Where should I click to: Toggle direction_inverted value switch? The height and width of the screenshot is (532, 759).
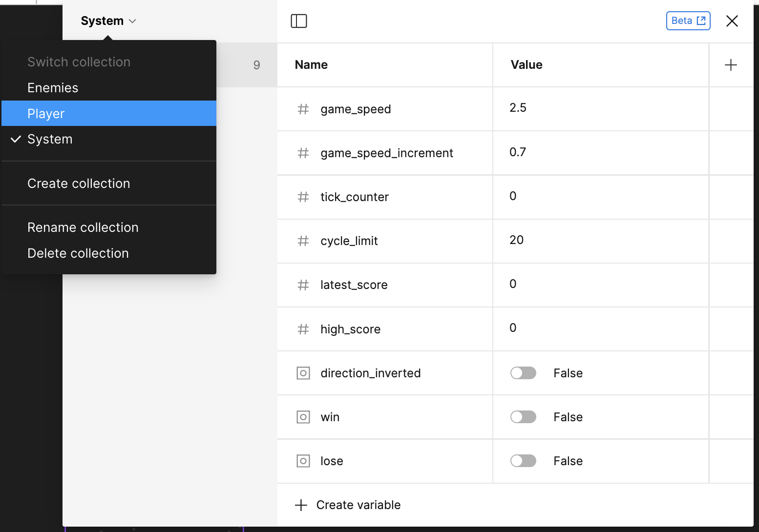[x=523, y=373]
